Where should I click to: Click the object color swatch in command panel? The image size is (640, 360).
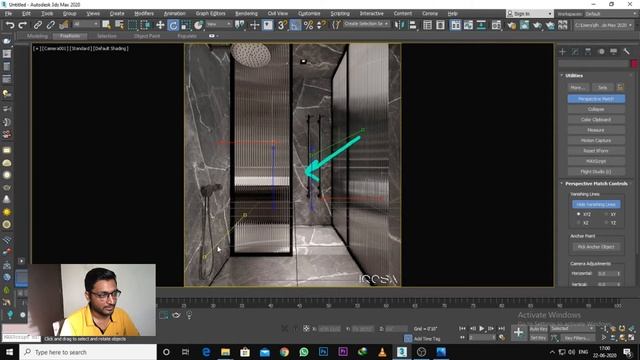tap(634, 64)
